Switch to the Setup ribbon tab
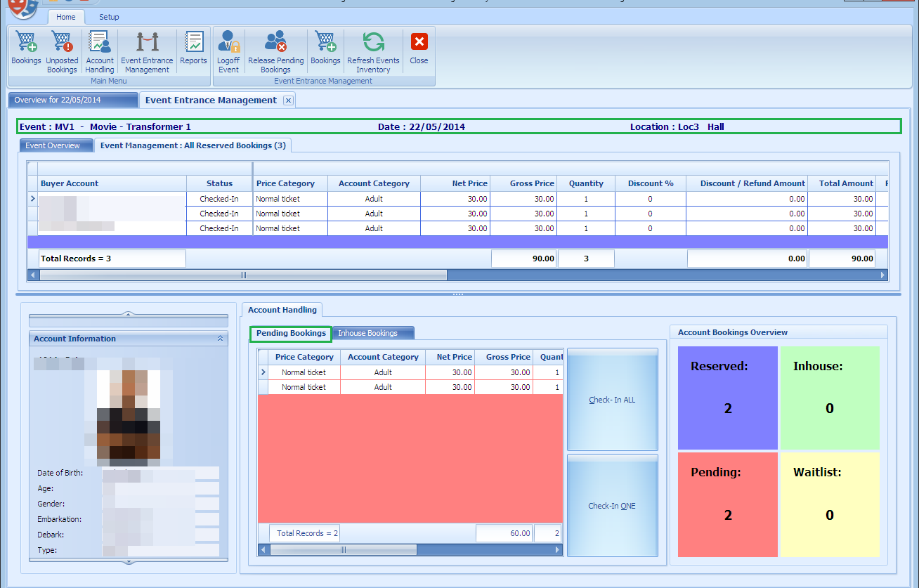Image resolution: width=919 pixels, height=588 pixels. tap(109, 16)
